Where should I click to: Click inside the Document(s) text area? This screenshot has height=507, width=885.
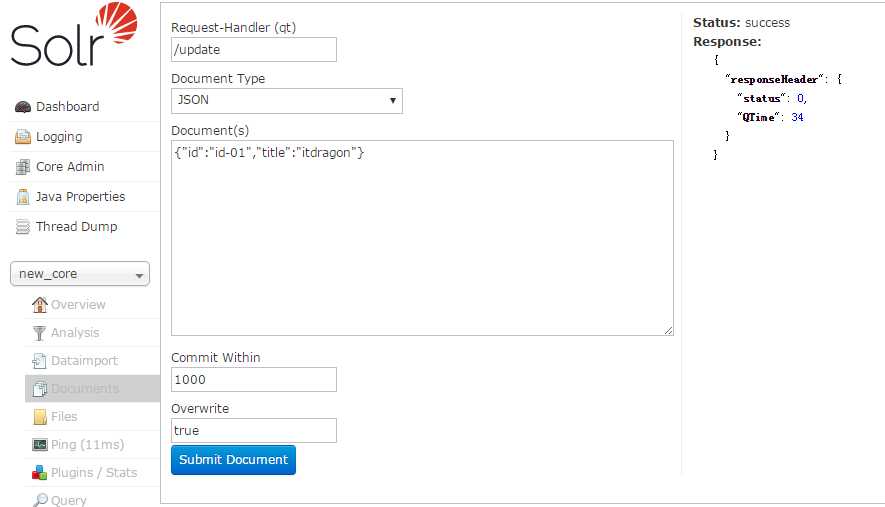click(422, 238)
